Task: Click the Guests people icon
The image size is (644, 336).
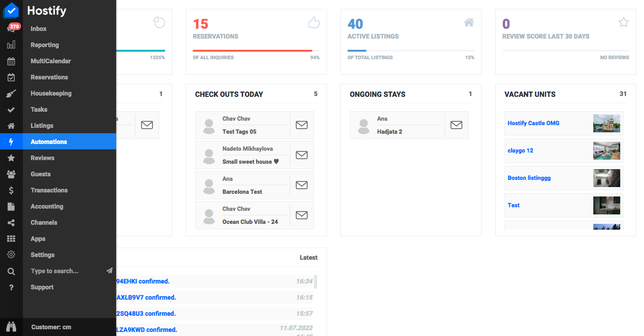Action: pyautogui.click(x=11, y=174)
